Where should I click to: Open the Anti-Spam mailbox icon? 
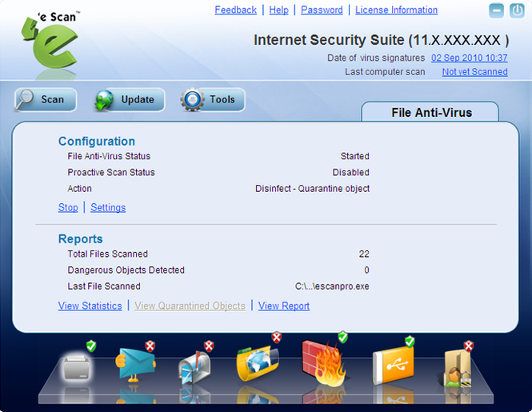[194, 368]
